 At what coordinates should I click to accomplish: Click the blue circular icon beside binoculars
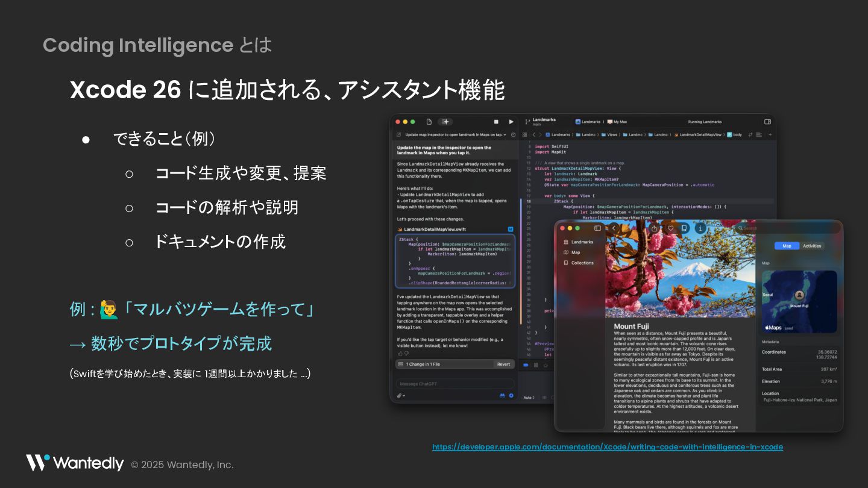(x=511, y=396)
